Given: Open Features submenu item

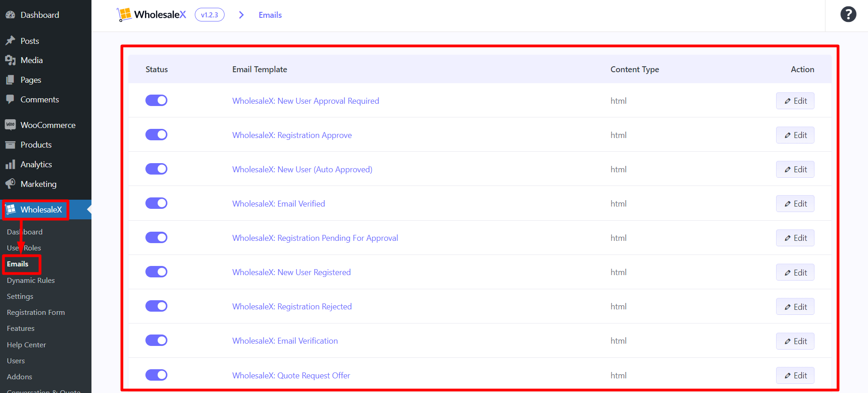Looking at the screenshot, I should pyautogui.click(x=21, y=328).
